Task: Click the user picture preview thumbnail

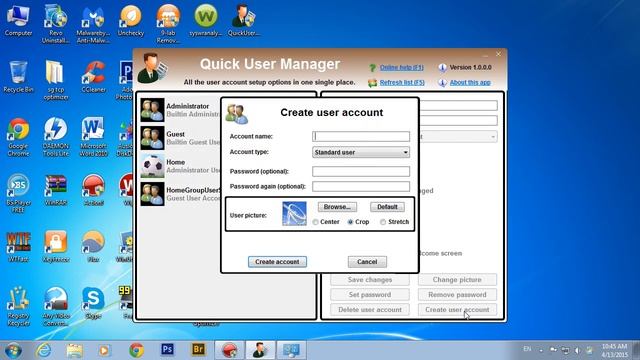Action: click(x=294, y=213)
